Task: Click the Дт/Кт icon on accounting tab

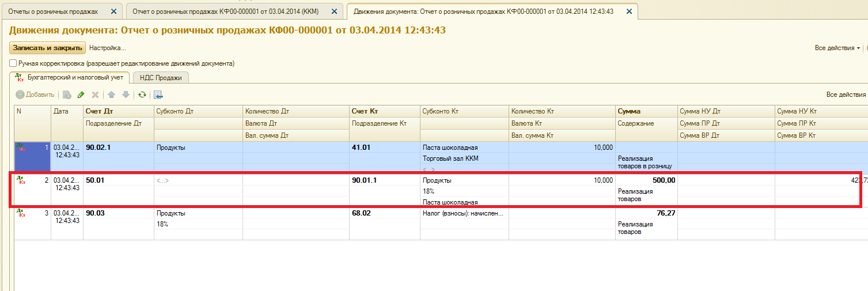Action: coord(20,77)
